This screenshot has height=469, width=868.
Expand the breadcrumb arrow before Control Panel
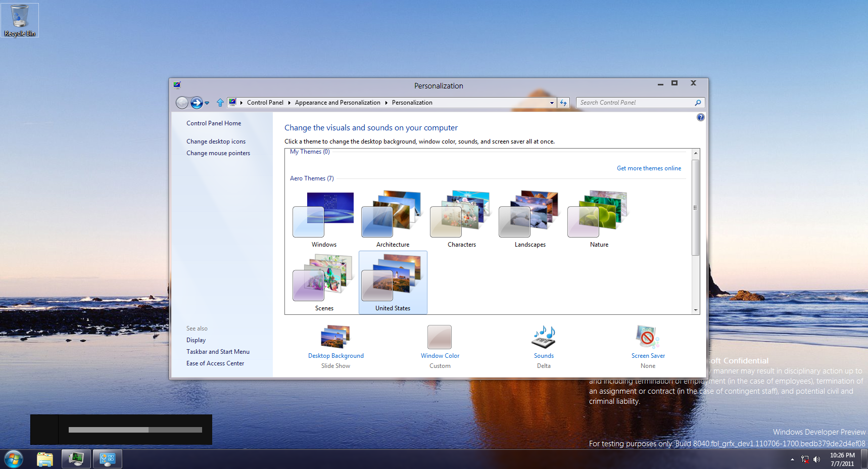click(242, 103)
